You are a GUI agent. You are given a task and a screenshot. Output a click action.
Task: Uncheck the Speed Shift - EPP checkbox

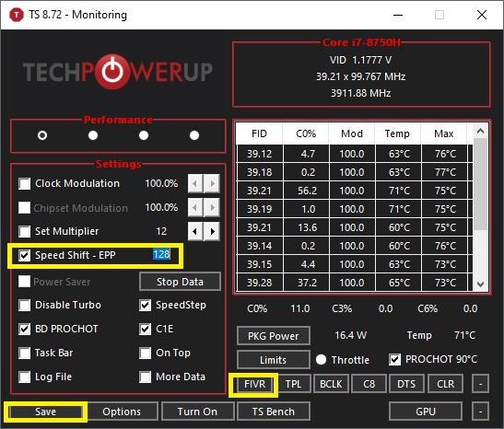pos(25,255)
